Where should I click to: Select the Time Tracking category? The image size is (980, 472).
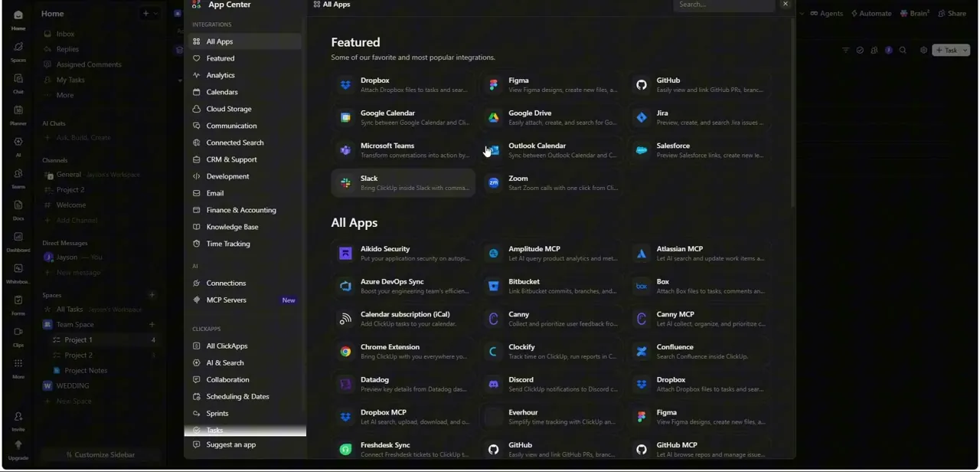[245, 244]
